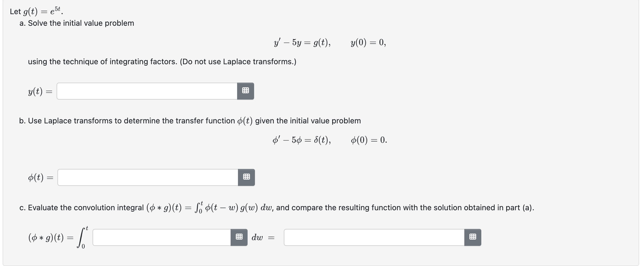
Task: Click the "Let g(t) = e^5t" definition
Action: [37, 11]
